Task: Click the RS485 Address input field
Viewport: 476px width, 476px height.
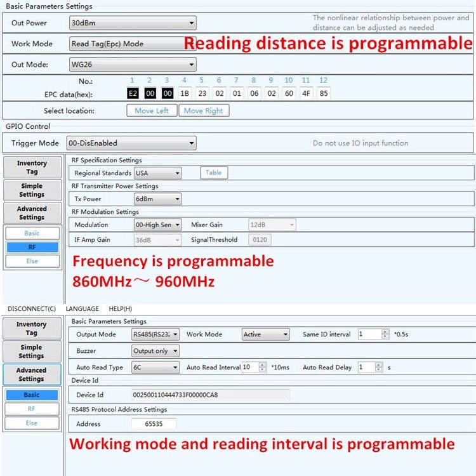Action: click(154, 424)
